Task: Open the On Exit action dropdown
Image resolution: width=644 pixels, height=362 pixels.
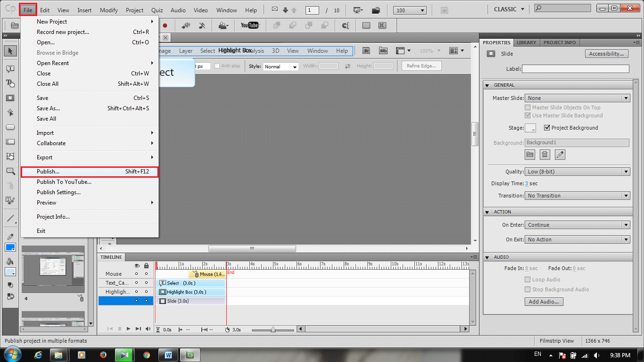Action: (577, 239)
